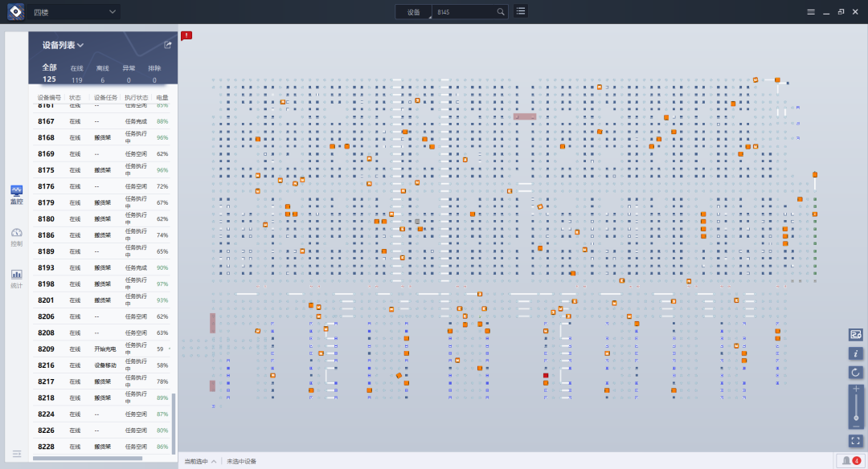
Task: Open the list view icon beside search
Action: [521, 11]
